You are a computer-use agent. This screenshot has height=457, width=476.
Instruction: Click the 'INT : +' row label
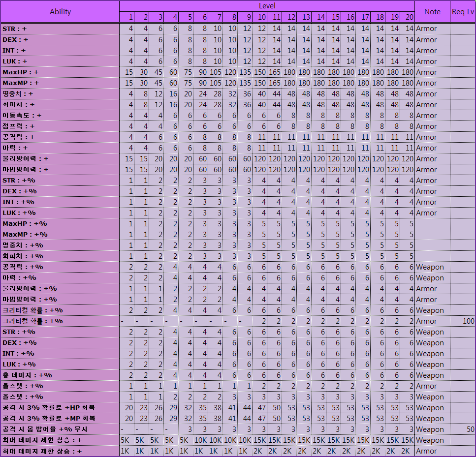[60, 50]
